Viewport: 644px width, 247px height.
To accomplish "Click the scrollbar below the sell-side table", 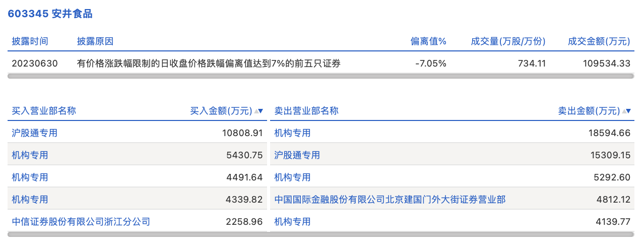I will (452, 234).
